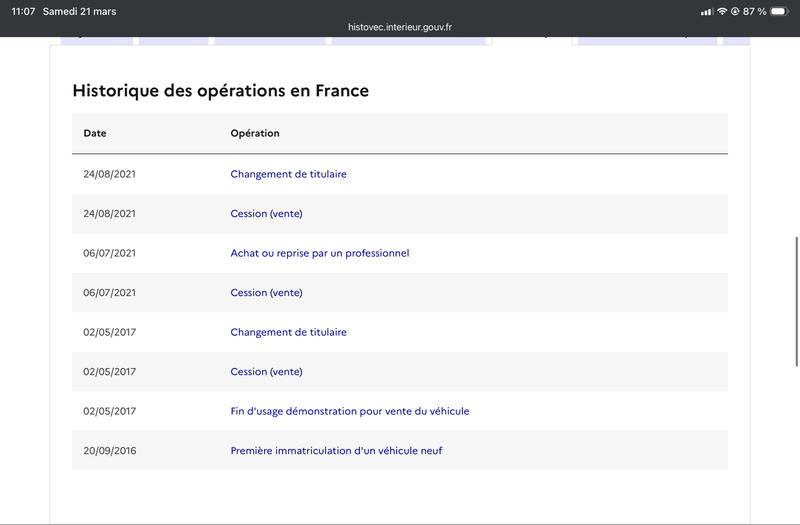
Task: Select the 20/09/2016 date cell
Action: 110,451
